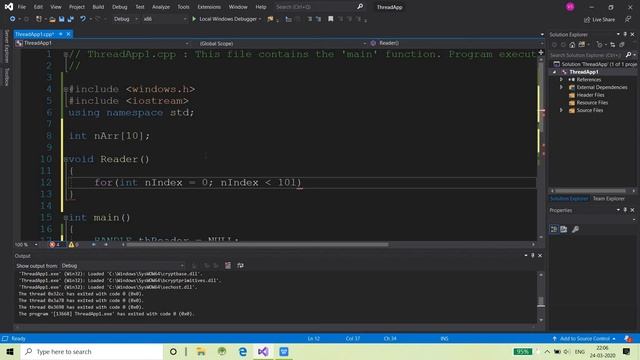
Task: Switch to the Team Explorer tab
Action: click(x=609, y=199)
